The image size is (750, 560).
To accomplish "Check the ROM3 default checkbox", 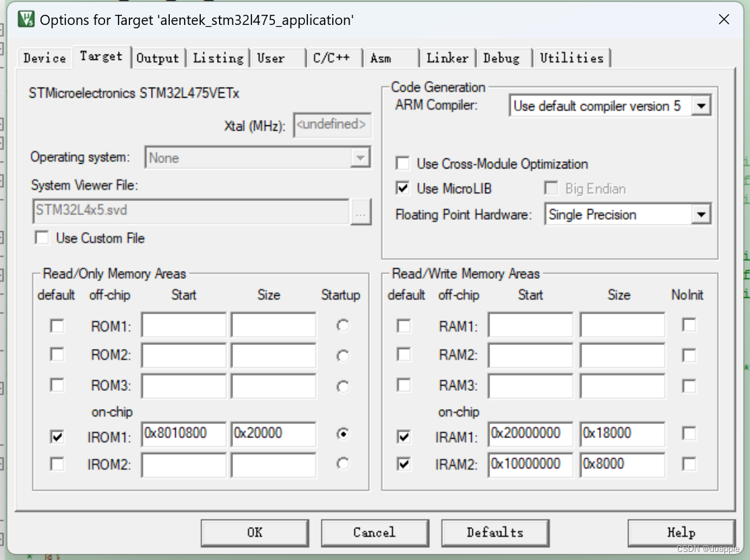I will (x=57, y=385).
